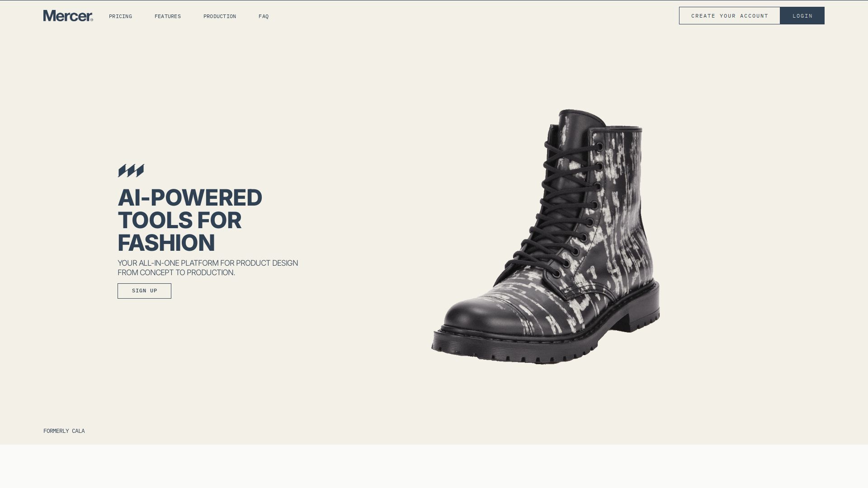Click the Formerly CALA text at the bottom
This screenshot has width=868, height=488.
(x=64, y=431)
